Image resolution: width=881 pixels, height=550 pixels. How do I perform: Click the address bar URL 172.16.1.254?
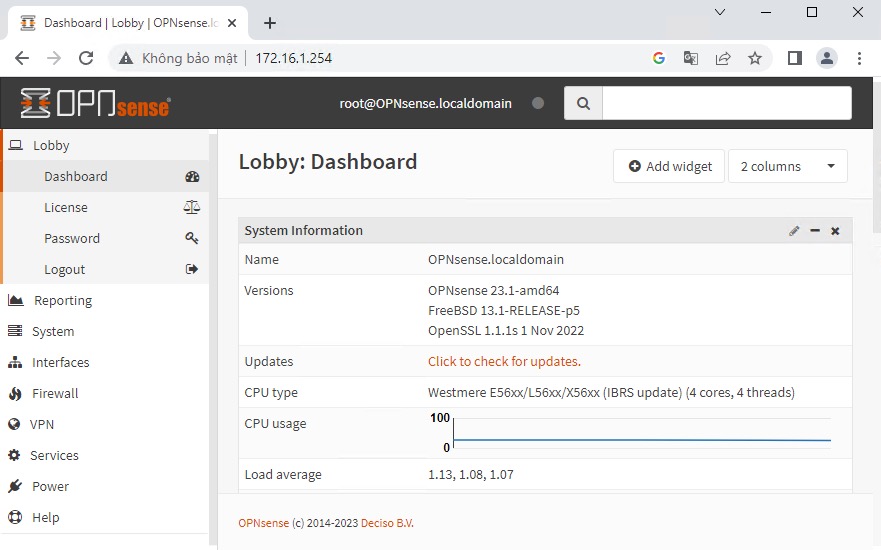pyautogui.click(x=293, y=58)
